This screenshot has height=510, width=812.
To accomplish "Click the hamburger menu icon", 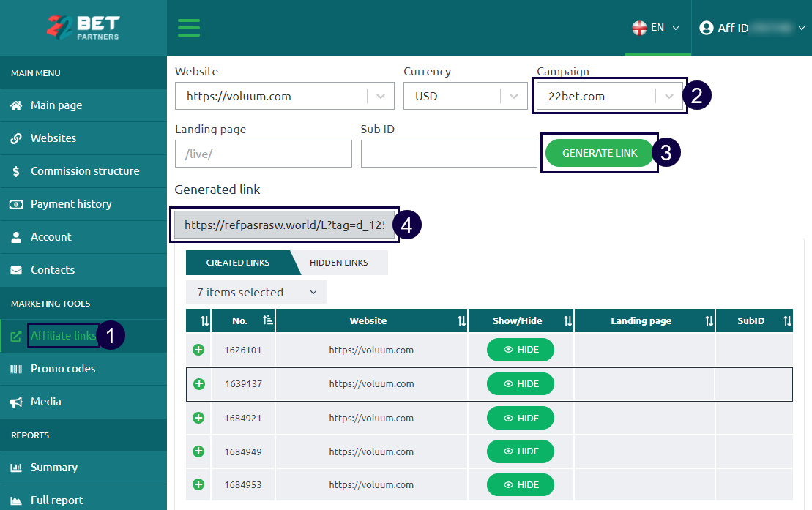I will 189,28.
